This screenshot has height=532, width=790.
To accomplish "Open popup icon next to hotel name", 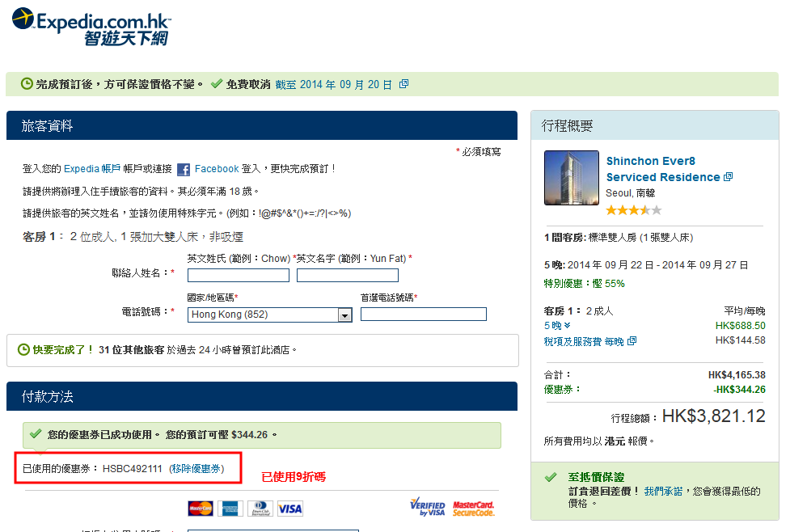I will point(728,177).
